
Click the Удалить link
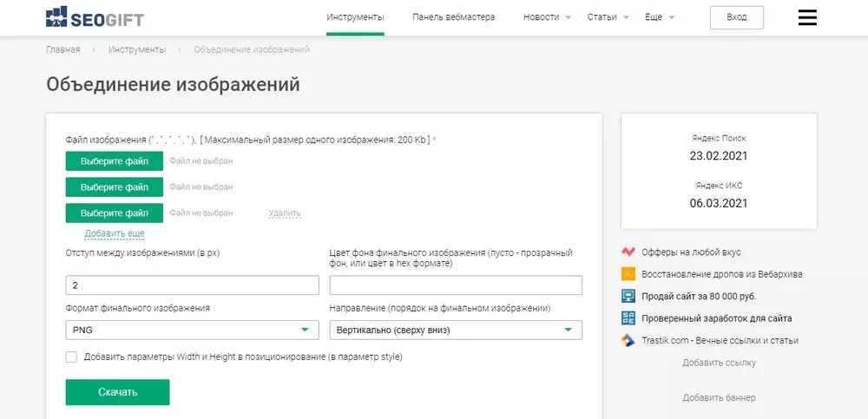pyautogui.click(x=285, y=213)
